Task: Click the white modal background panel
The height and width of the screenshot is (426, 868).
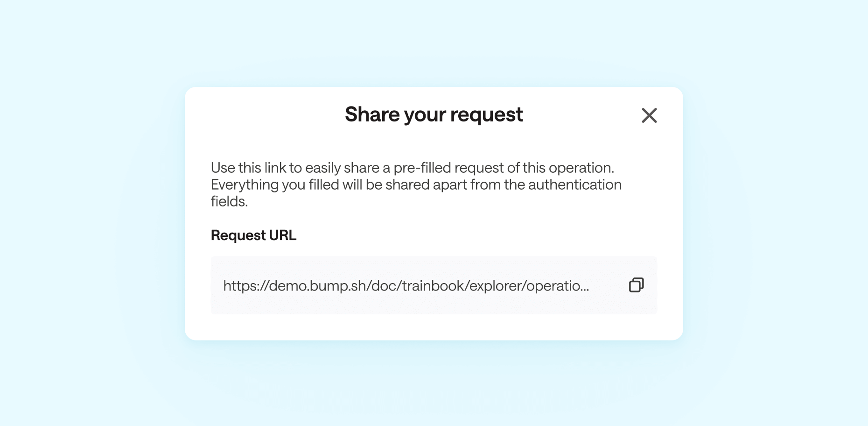Action: (434, 327)
